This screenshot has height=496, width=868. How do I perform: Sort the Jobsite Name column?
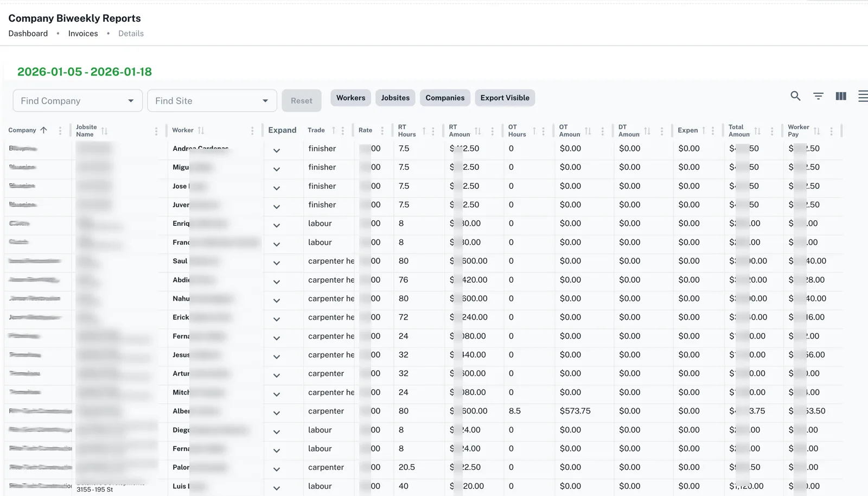click(x=105, y=131)
